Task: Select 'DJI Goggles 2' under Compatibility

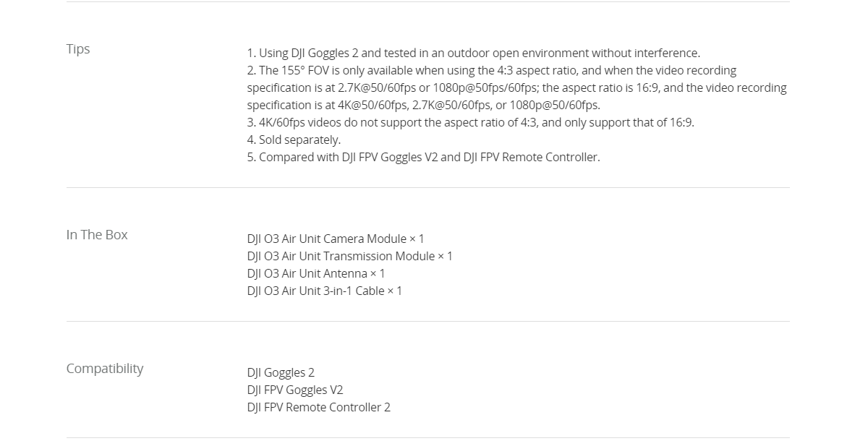Action: (x=281, y=372)
